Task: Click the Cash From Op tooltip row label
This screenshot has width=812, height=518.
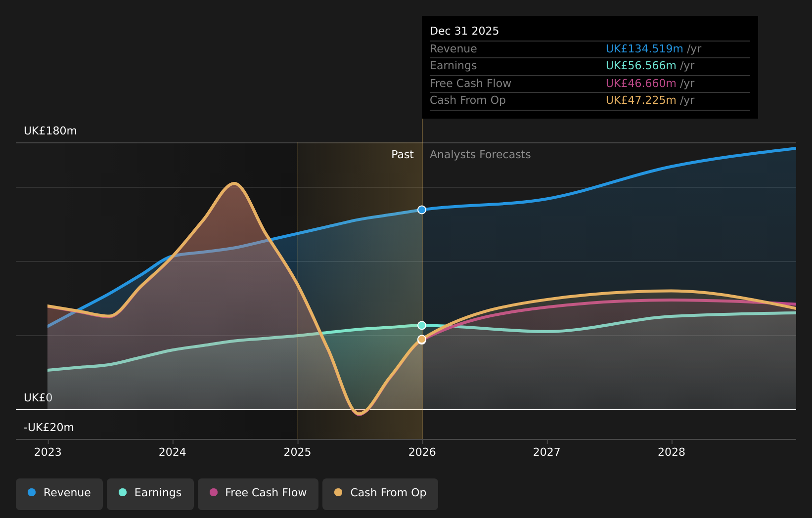Action: pyautogui.click(x=468, y=100)
